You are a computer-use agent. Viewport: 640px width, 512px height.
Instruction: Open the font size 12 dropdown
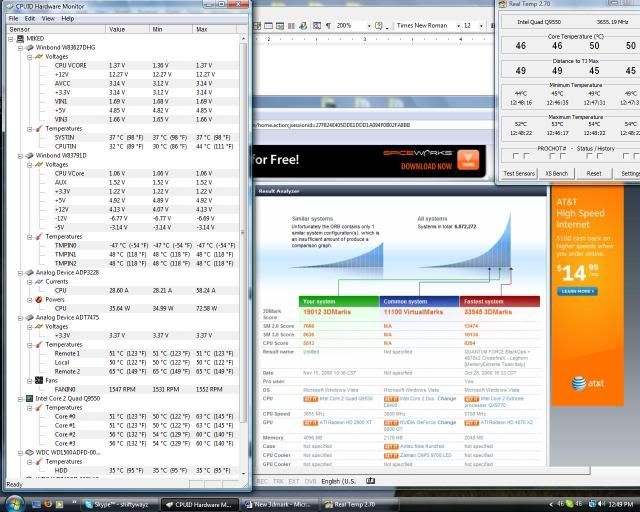pos(481,26)
